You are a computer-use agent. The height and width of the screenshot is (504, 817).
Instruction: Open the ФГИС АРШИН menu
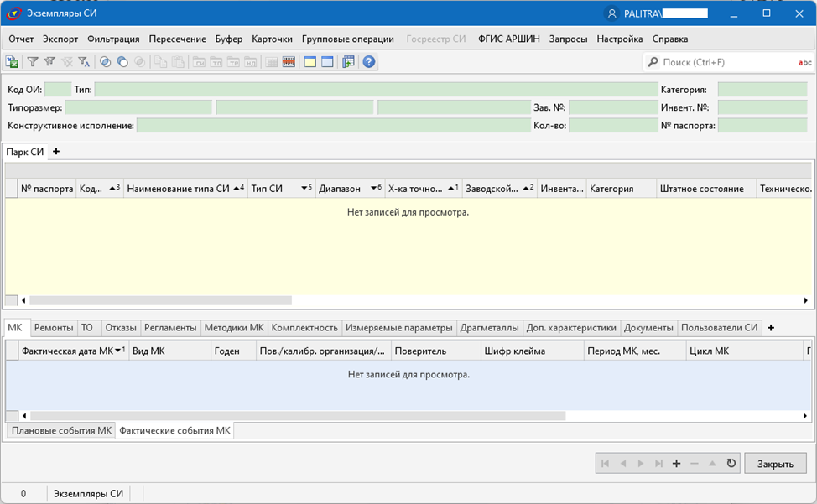click(508, 39)
